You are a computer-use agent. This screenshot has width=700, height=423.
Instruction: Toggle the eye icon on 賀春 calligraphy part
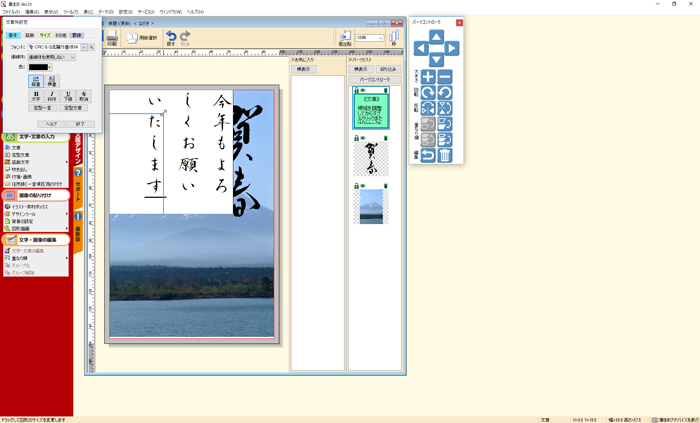click(364, 138)
